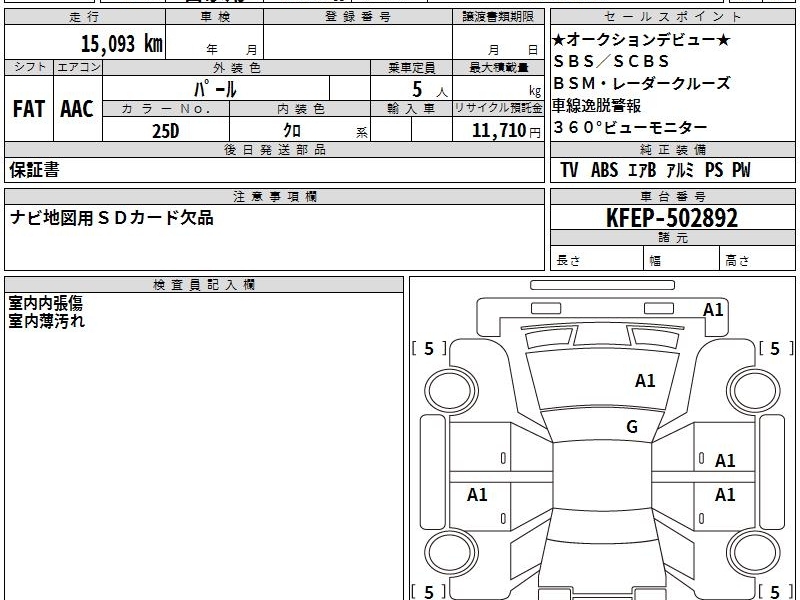Click the 幅 dimension cell
800x600 pixels.
[682, 259]
